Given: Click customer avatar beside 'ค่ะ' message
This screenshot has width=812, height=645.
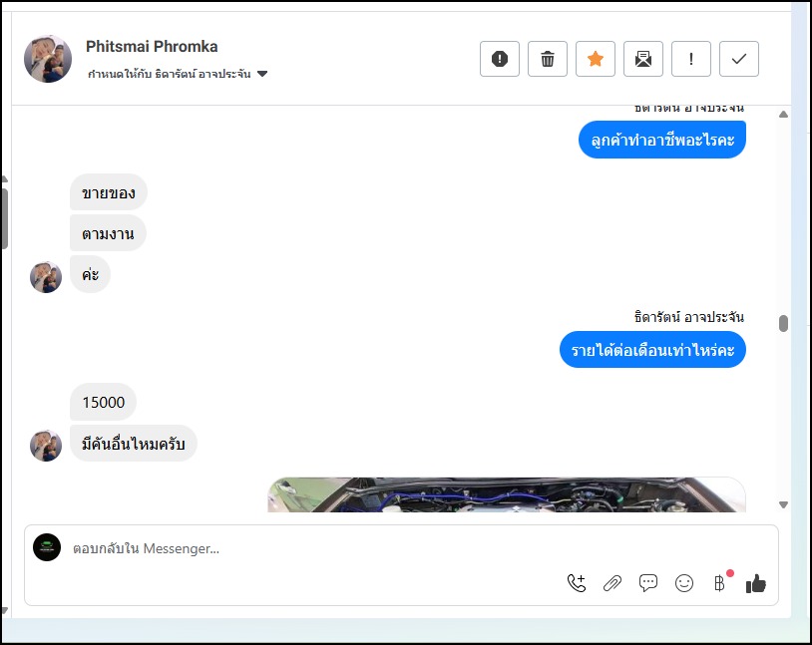Looking at the screenshot, I should [x=46, y=277].
